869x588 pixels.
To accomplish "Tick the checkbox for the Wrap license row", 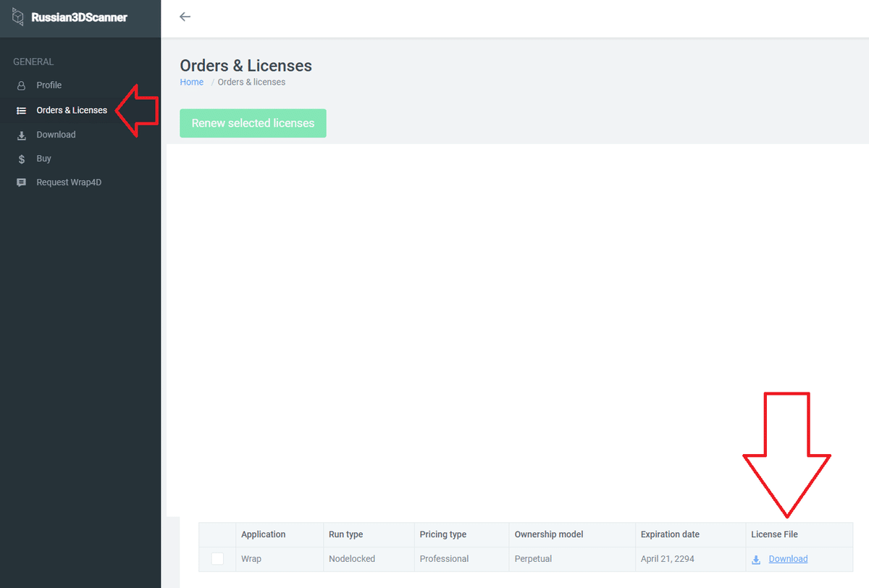I will click(x=217, y=559).
